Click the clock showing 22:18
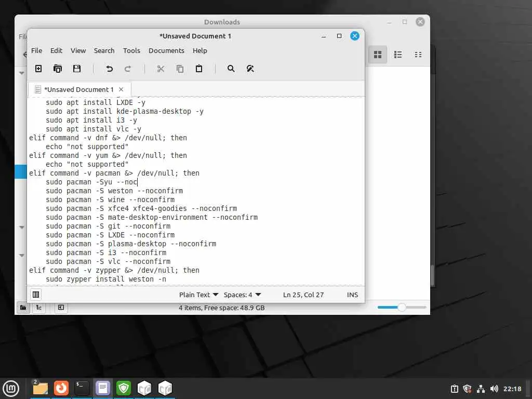This screenshot has height=399, width=532. pyautogui.click(x=512, y=389)
